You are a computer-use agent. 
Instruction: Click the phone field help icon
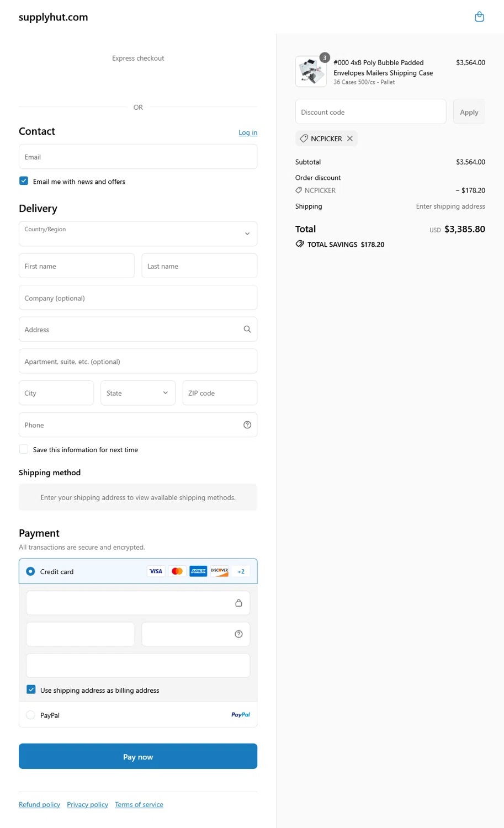[x=247, y=425]
